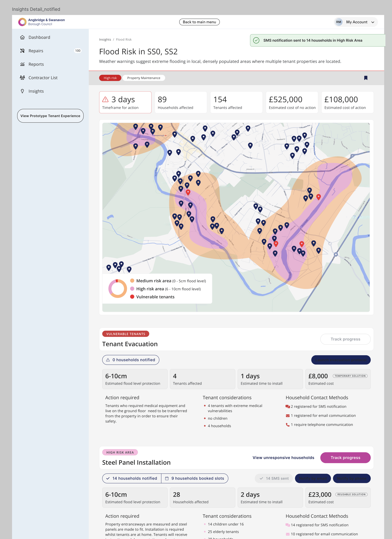This screenshot has height=539, width=392.
Task: Click the Medium risk area legend swatch
Action: point(132,281)
